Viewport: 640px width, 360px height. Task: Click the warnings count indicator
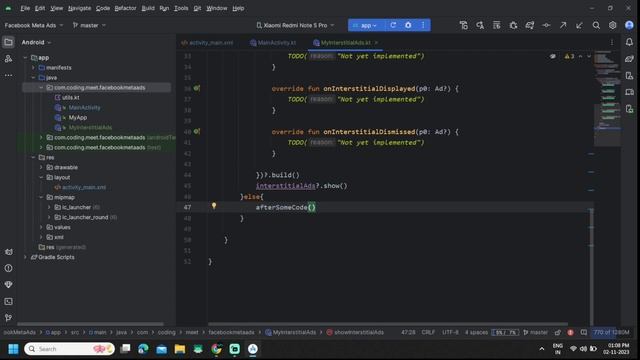[569, 56]
